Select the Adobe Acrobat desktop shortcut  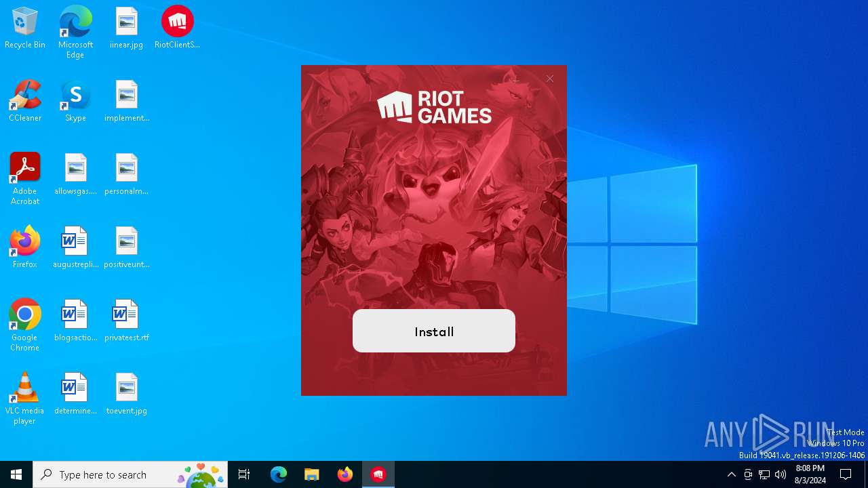click(25, 179)
